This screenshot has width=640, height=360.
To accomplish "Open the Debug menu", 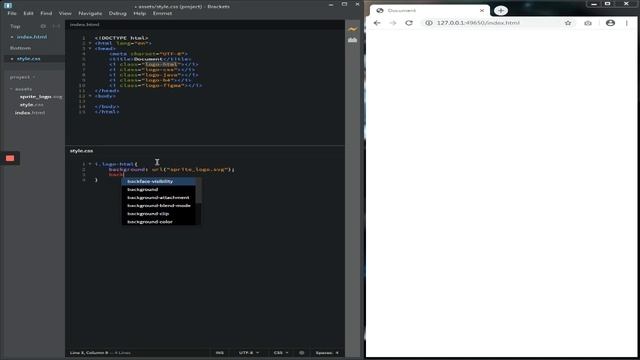I will pyautogui.click(x=118, y=13).
